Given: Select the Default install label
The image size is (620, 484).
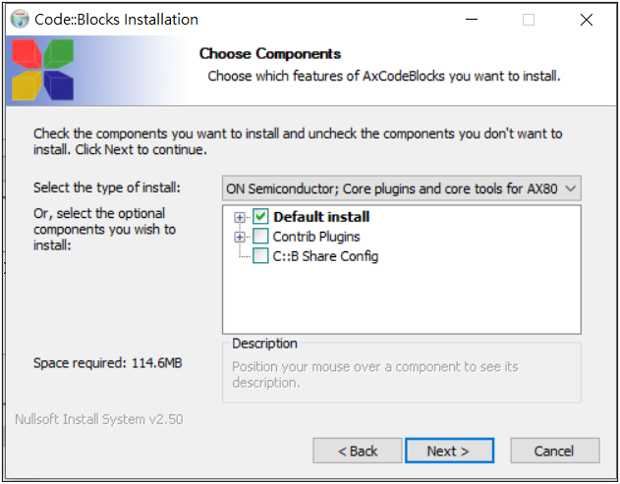Looking at the screenshot, I should pyautogui.click(x=321, y=217).
